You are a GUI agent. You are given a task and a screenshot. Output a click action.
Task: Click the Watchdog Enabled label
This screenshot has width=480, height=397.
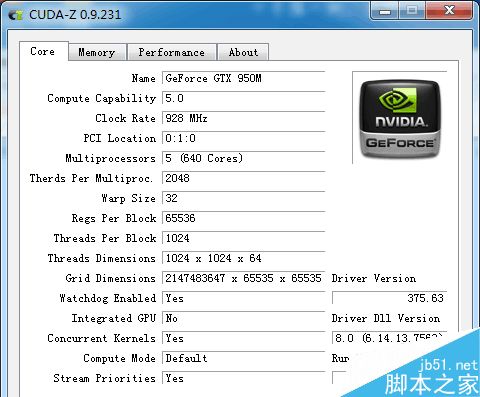coord(108,298)
